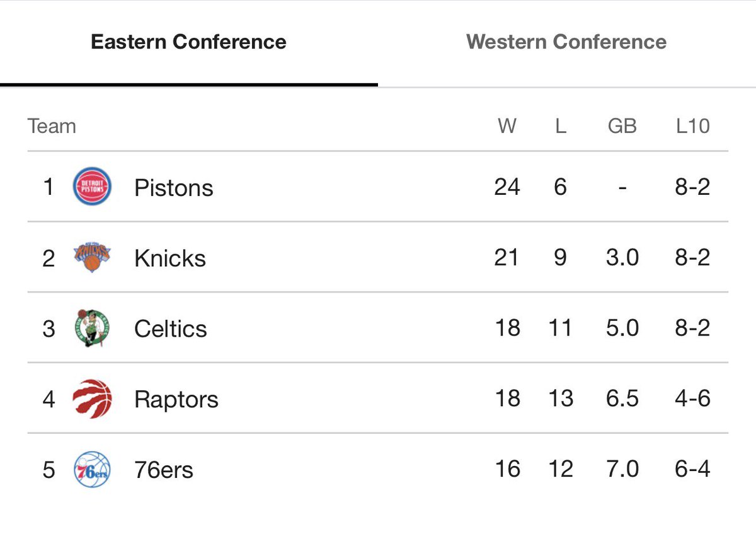The image size is (756, 541).
Task: Click the L10 column header
Action: point(692,126)
